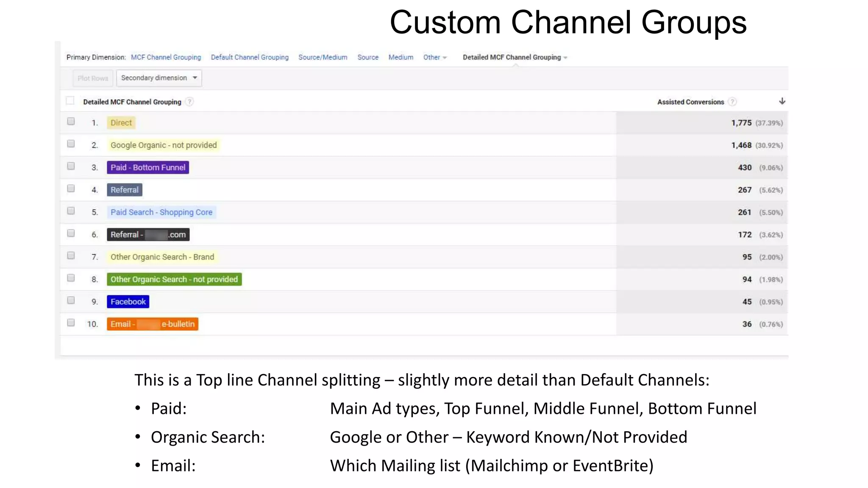Viewport: 868px width, 488px height.
Task: Select Default Channel Grouping dimension
Action: [x=250, y=57]
